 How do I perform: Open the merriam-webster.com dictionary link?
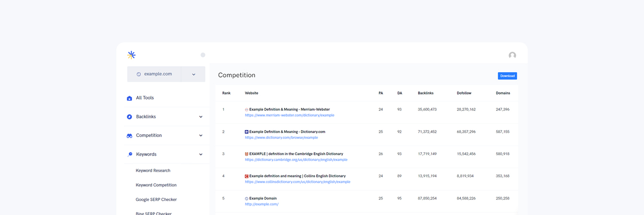pyautogui.click(x=289, y=115)
